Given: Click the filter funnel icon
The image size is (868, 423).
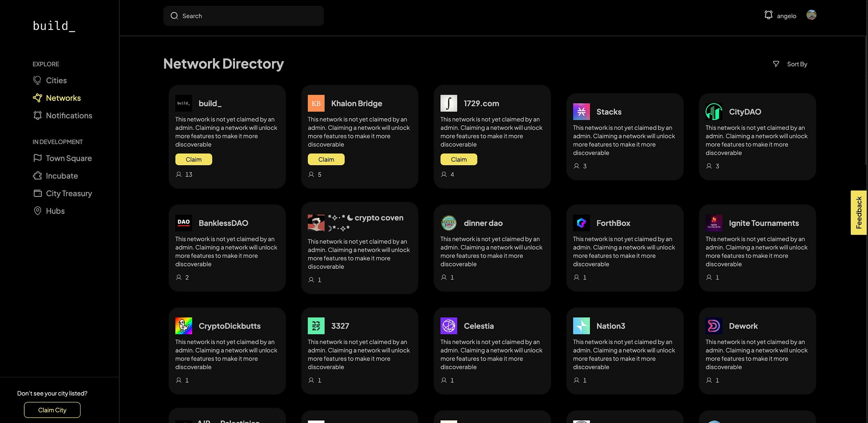Looking at the screenshot, I should click(x=776, y=64).
